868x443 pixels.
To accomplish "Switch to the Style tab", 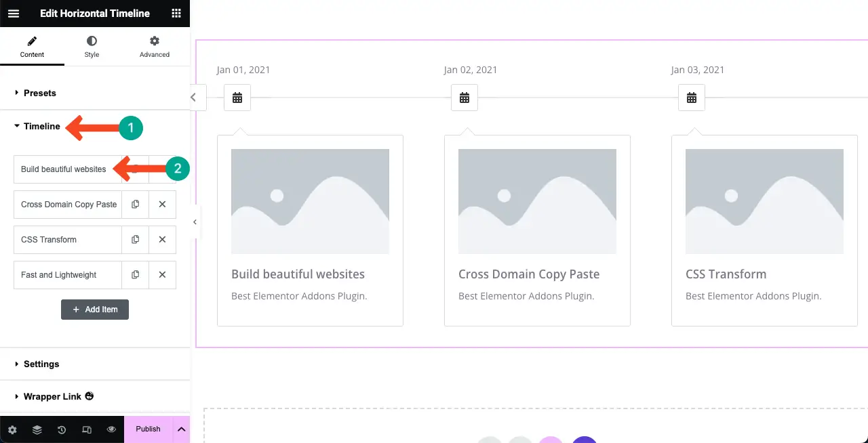I will [x=92, y=47].
